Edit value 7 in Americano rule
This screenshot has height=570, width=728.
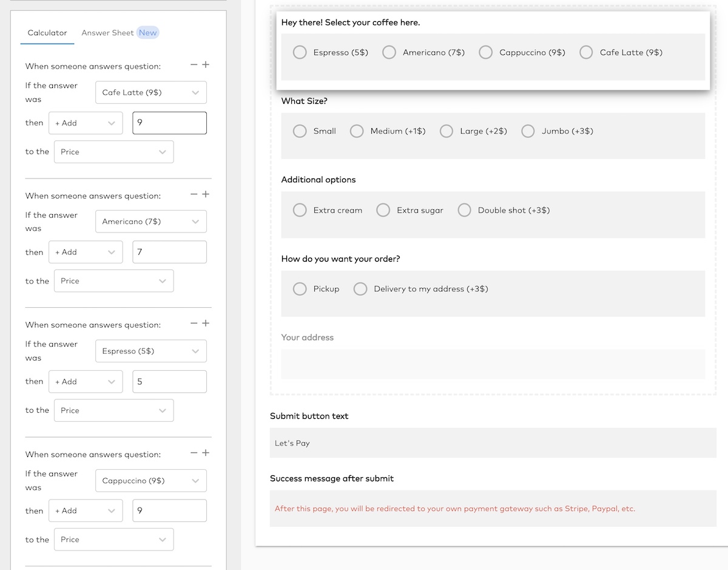[170, 252]
